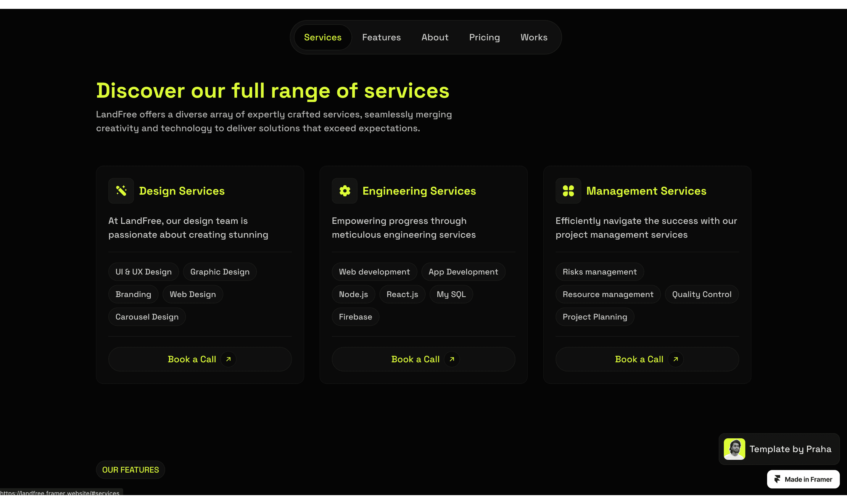Click the OUR FEATURES label pill
847x504 pixels.
click(131, 470)
